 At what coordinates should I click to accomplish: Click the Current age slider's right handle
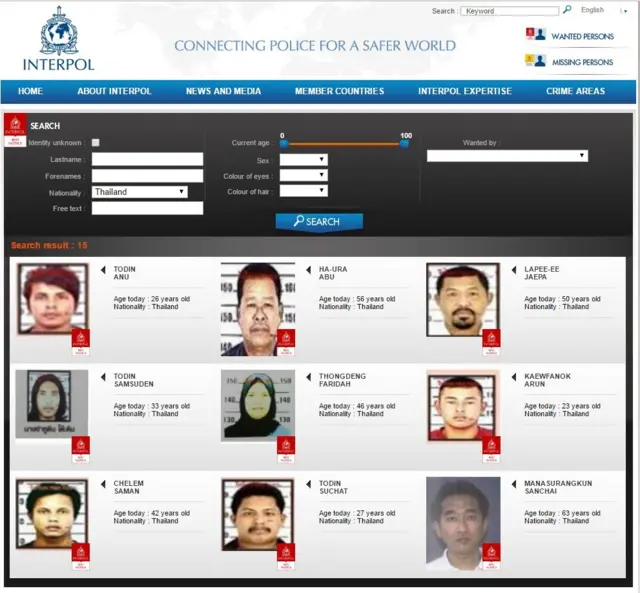click(405, 143)
